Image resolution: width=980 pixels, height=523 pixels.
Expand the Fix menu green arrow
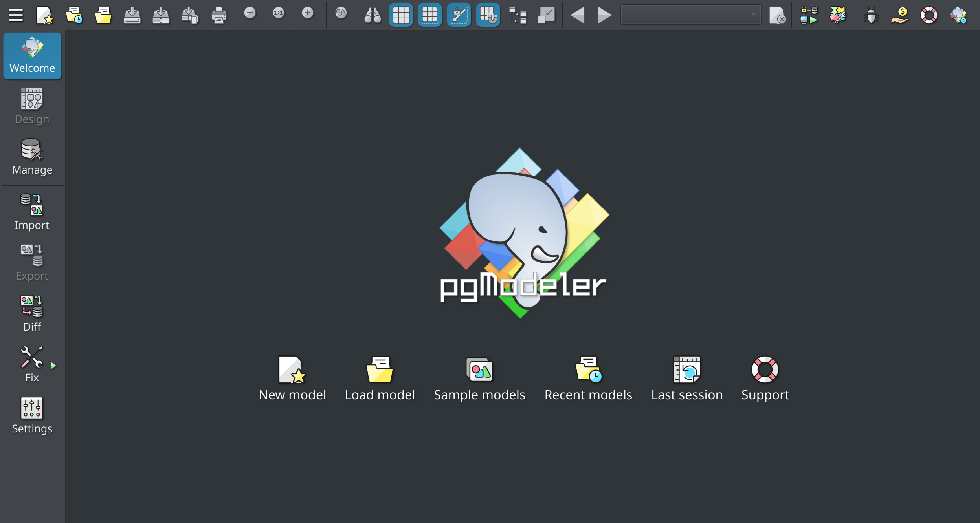pyautogui.click(x=53, y=366)
